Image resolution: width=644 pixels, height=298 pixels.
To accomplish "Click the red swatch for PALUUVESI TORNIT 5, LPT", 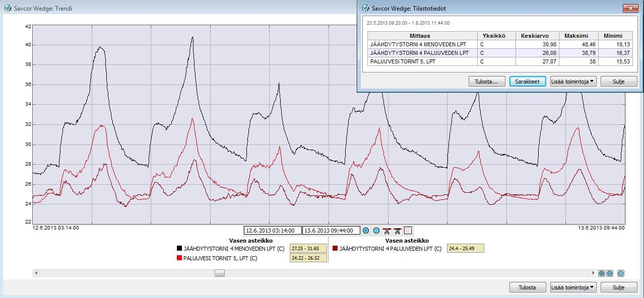I will [179, 258].
